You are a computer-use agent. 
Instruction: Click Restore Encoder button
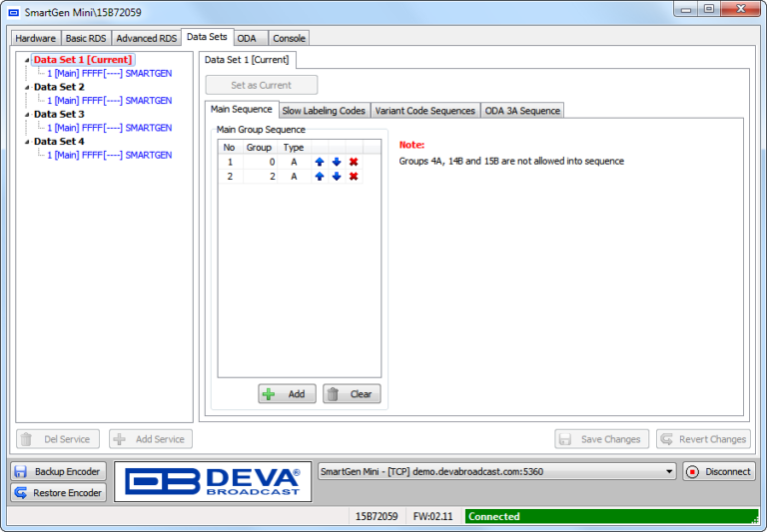point(58,493)
